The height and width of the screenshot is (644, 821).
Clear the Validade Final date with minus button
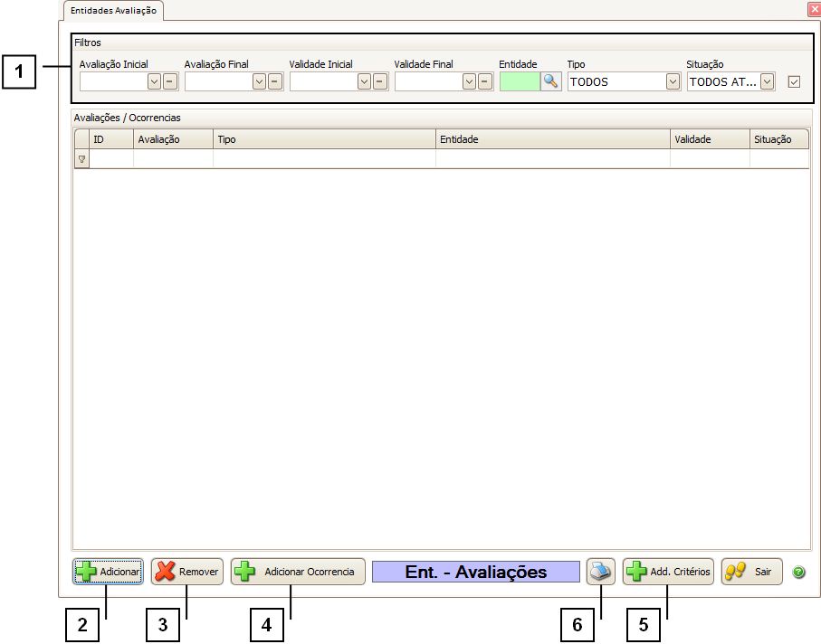485,81
